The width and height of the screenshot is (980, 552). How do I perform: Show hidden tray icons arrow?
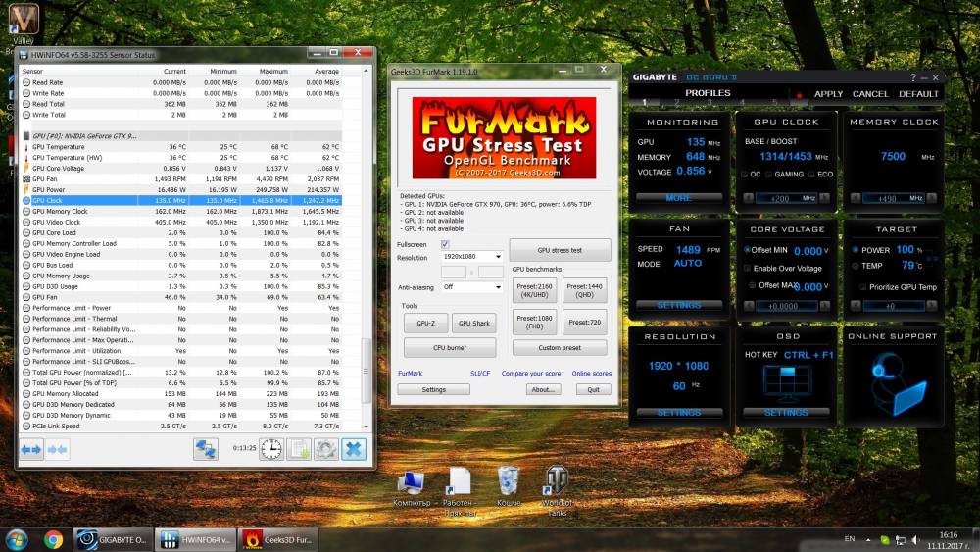pyautogui.click(x=868, y=539)
